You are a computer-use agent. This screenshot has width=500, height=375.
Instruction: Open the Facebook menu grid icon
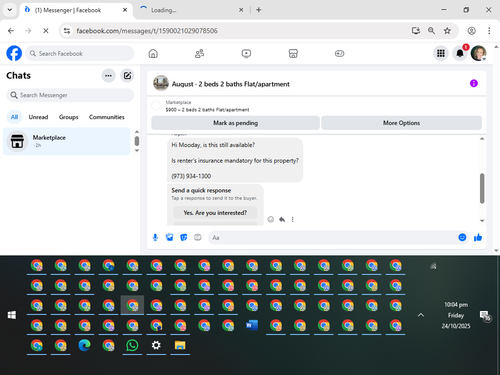[441, 53]
